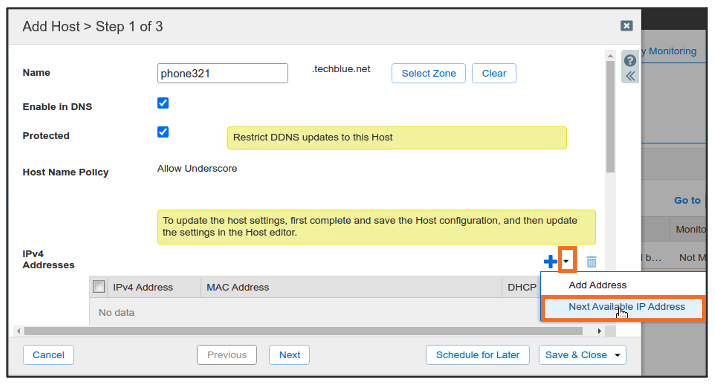Click Save & Close button
The height and width of the screenshot is (386, 715).
pyautogui.click(x=576, y=355)
